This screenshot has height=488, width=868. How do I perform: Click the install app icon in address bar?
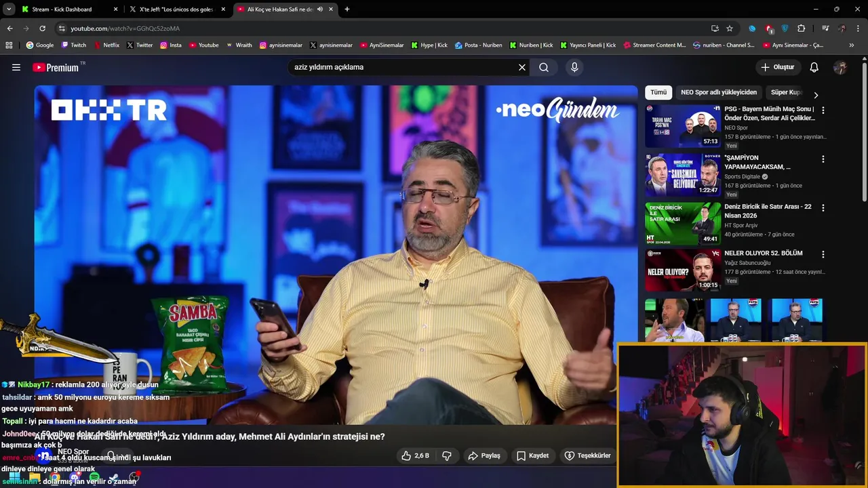click(x=715, y=28)
